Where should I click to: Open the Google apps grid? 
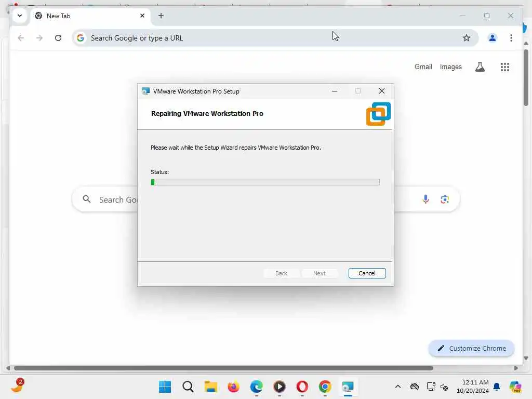coord(505,67)
